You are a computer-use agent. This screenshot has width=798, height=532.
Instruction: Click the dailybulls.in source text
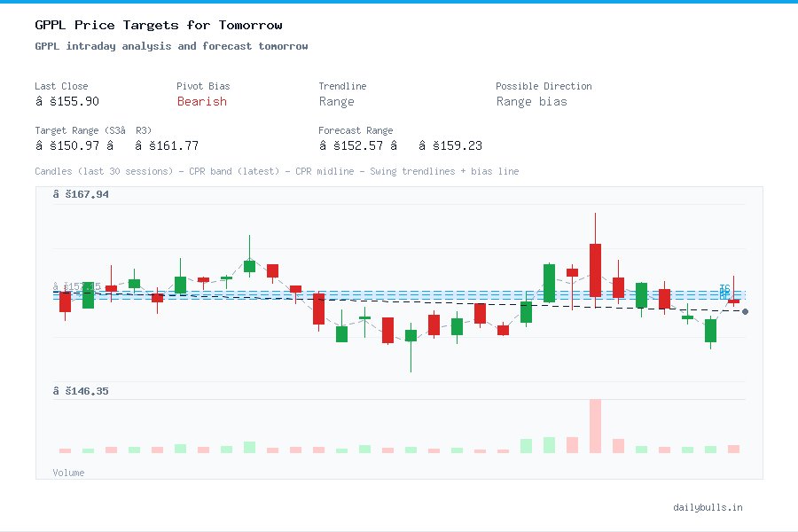coord(708,507)
